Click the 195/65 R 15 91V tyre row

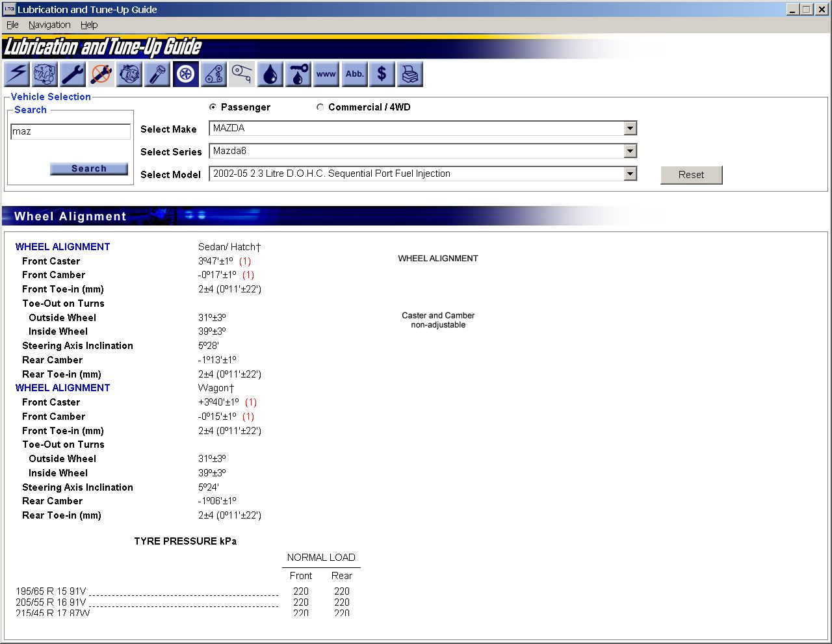[183, 591]
